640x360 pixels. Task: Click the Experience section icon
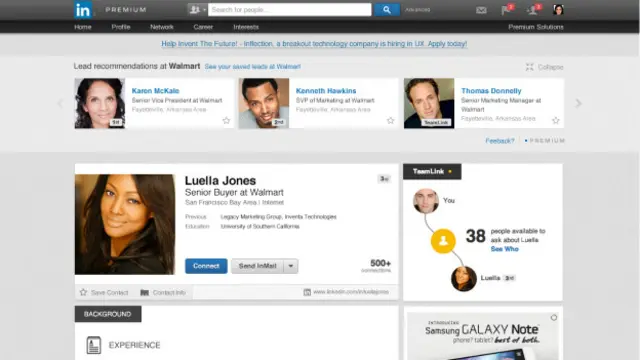(x=93, y=345)
